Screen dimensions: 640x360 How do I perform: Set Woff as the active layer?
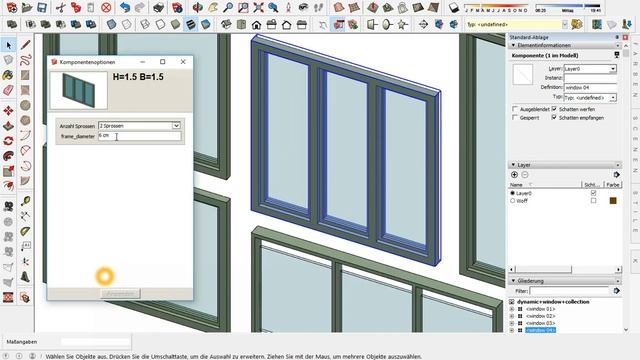(512, 201)
